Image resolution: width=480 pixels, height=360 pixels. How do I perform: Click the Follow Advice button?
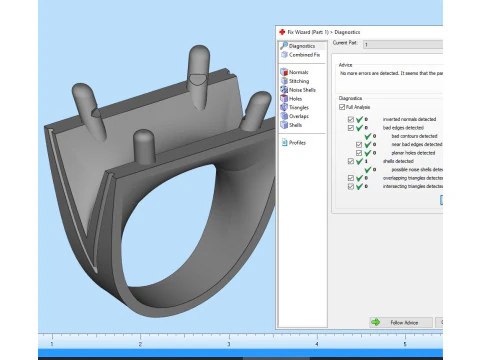pyautogui.click(x=401, y=322)
